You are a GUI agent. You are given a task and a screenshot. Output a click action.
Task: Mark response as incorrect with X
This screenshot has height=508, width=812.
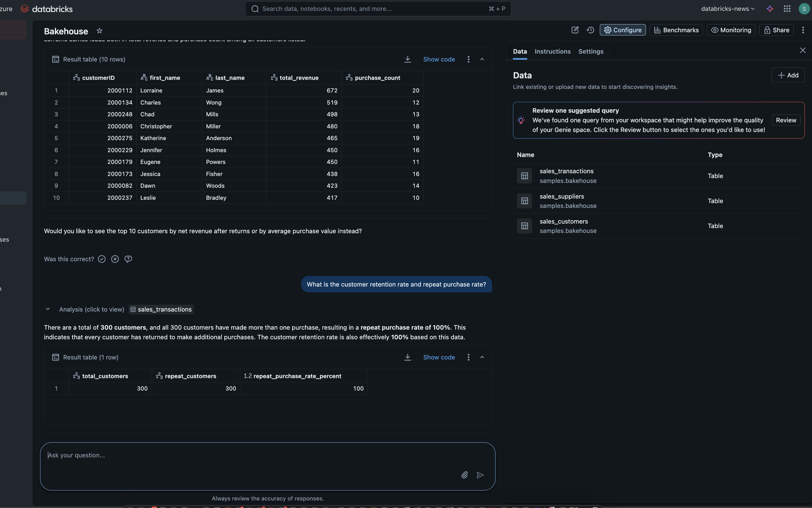[x=115, y=259]
